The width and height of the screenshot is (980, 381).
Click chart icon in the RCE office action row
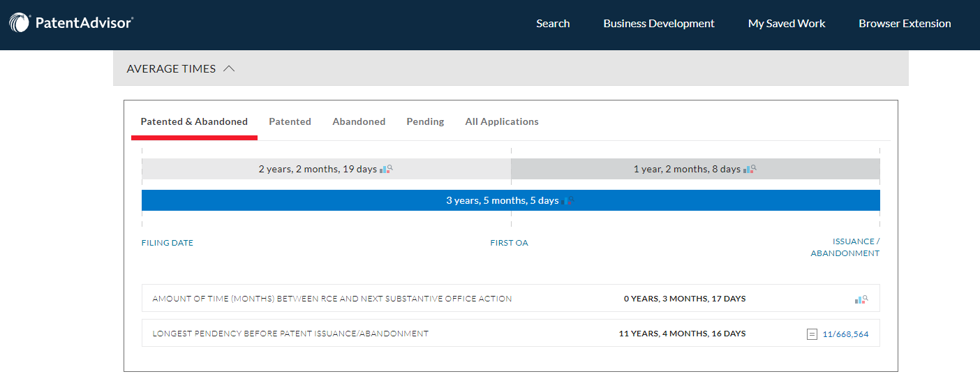click(x=861, y=299)
